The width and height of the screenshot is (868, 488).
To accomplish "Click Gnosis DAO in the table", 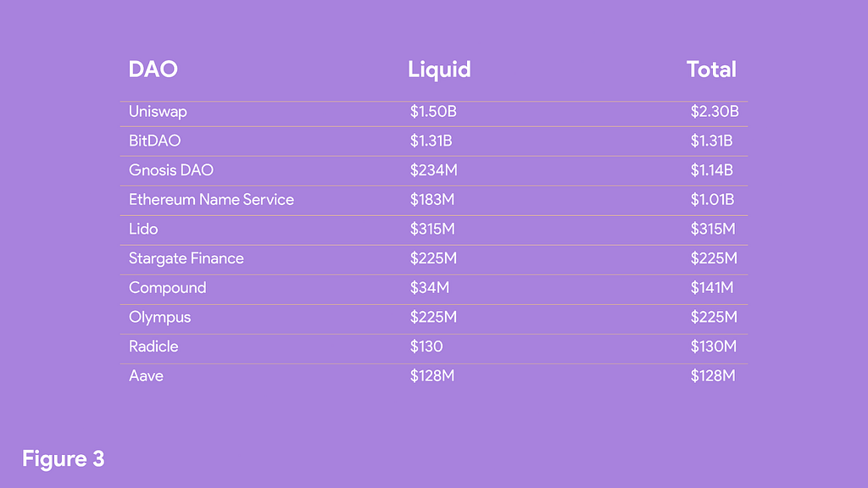I will (x=171, y=169).
